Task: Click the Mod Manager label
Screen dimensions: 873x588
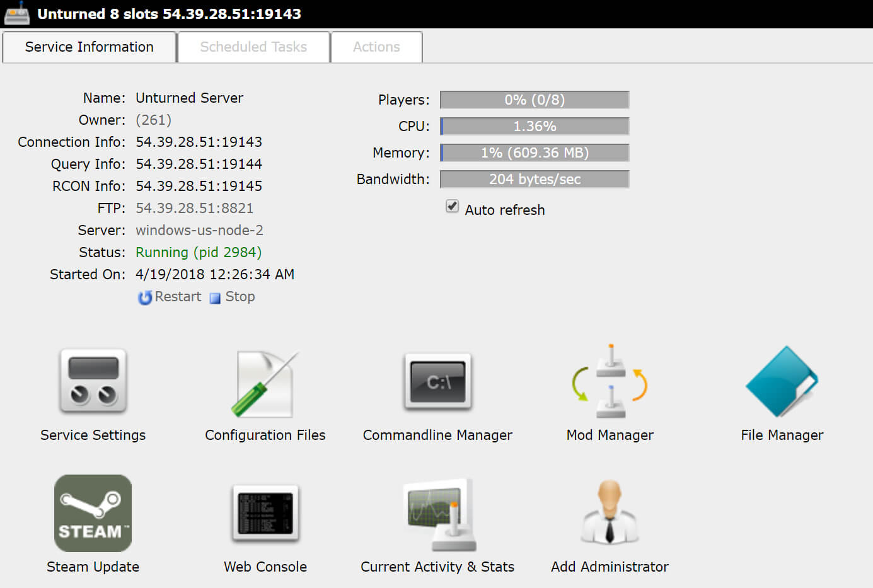Action: [610, 435]
